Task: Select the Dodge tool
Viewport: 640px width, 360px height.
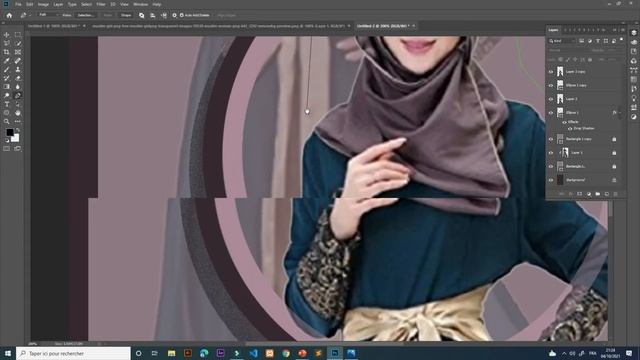Action: [x=7, y=96]
